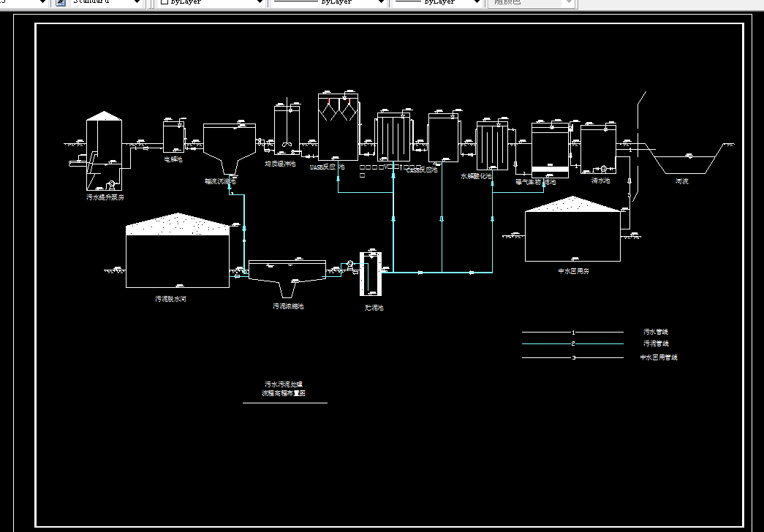Select the 中水回用管线 legend text
Viewport: 764px width, 532px height.
[659, 357]
